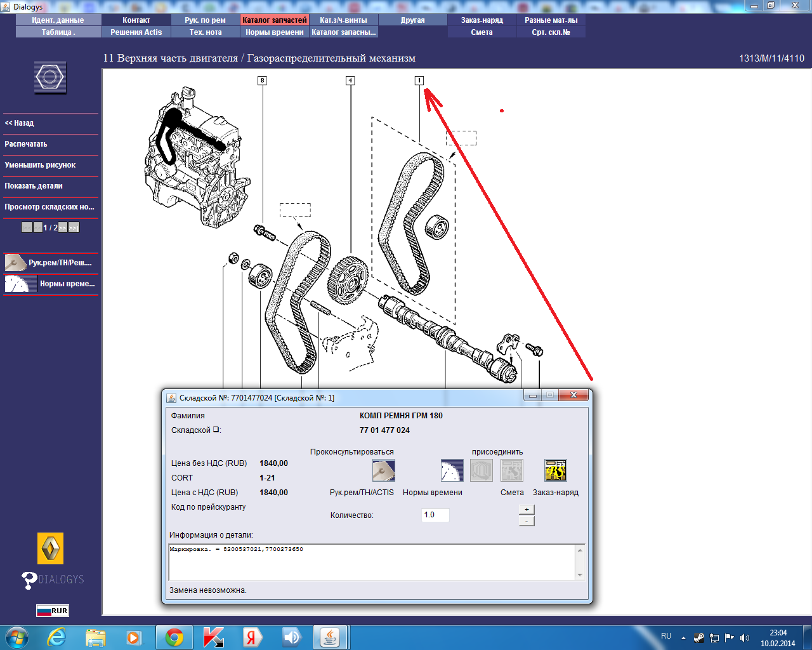This screenshot has width=812, height=650.
Task: Click the network icon in system tray
Action: (x=714, y=638)
